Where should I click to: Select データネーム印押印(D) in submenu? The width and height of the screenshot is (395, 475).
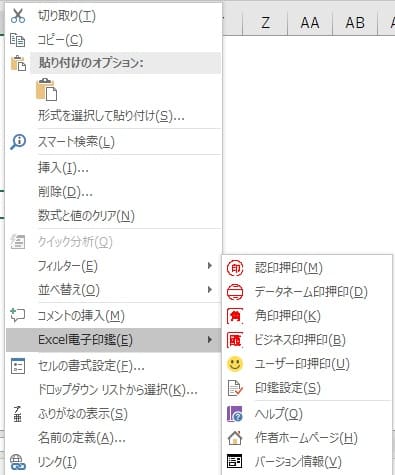(x=311, y=292)
